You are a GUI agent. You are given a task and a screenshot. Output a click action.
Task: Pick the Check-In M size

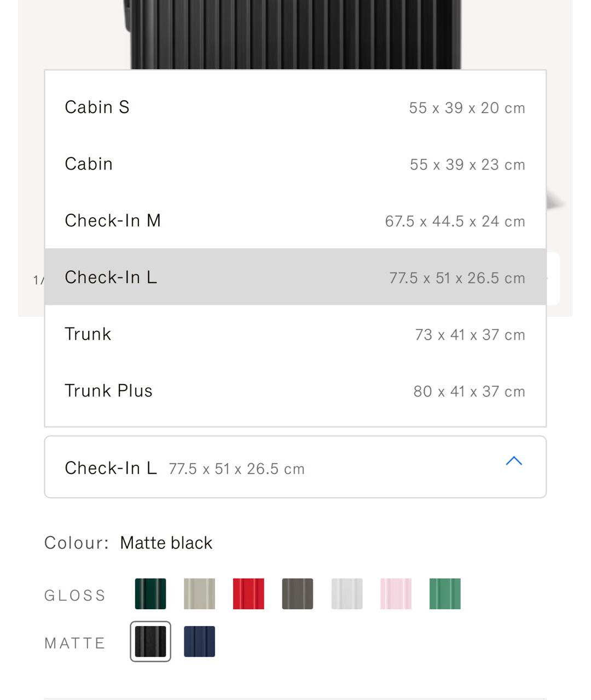click(x=295, y=221)
